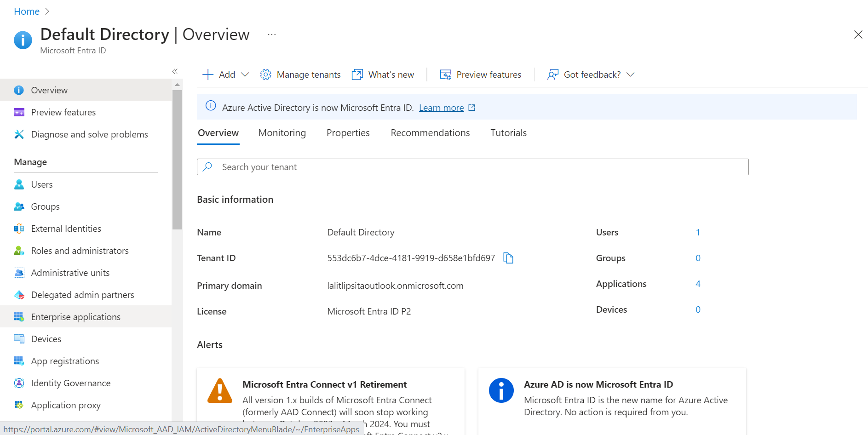The image size is (868, 435).
Task: Click sidebar scrollbar up arrow
Action: [x=177, y=85]
